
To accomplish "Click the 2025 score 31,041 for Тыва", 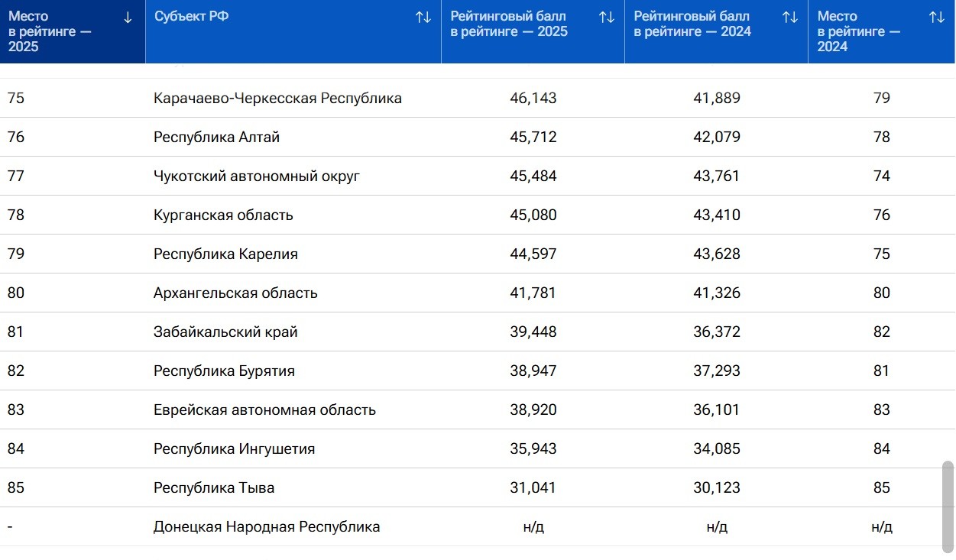I will [533, 488].
